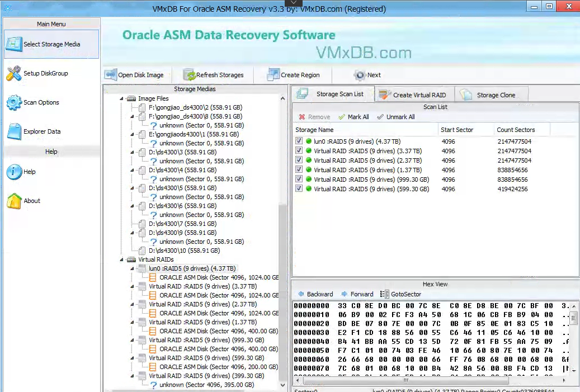Click the Unmark All checkmark icon

(380, 117)
